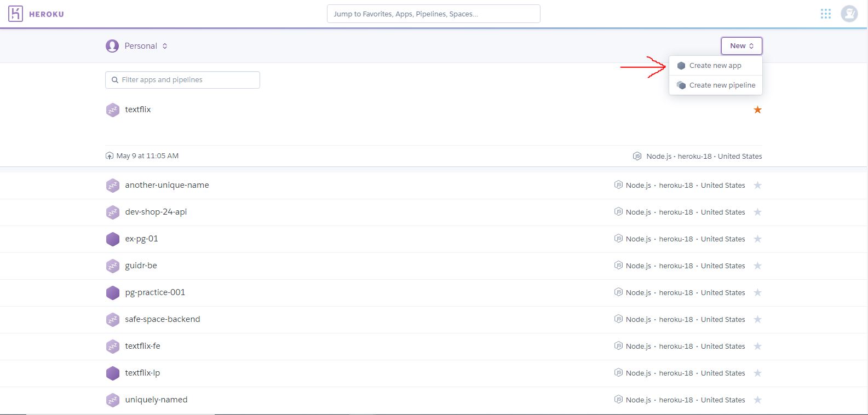The width and height of the screenshot is (868, 415).
Task: Favorite the pg-practice-001 app star
Action: coord(757,293)
